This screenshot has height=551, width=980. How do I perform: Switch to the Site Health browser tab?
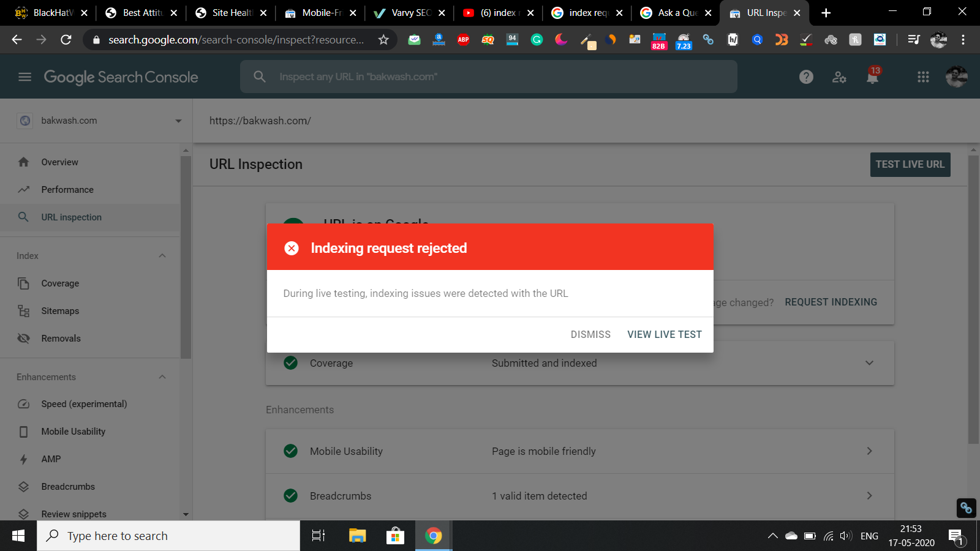(x=230, y=13)
